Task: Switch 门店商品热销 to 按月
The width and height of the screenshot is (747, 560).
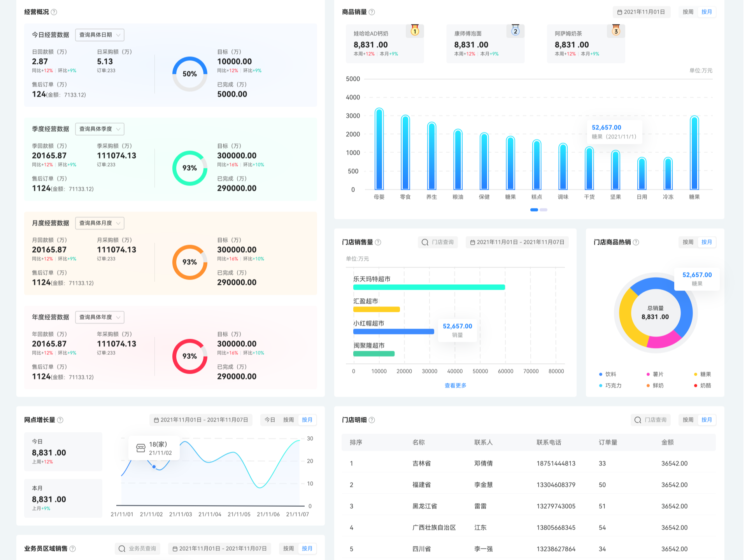Action: coord(707,242)
